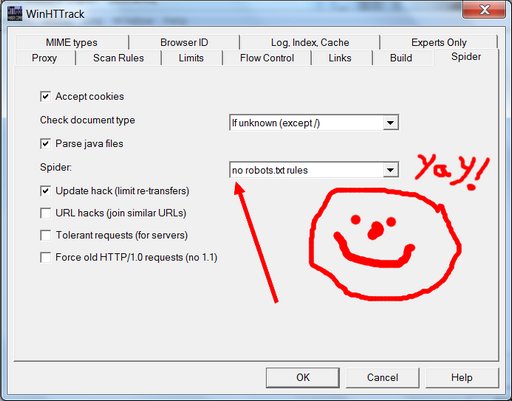
Task: Enable URL hacks (join similar URLs)
Action: (45, 213)
